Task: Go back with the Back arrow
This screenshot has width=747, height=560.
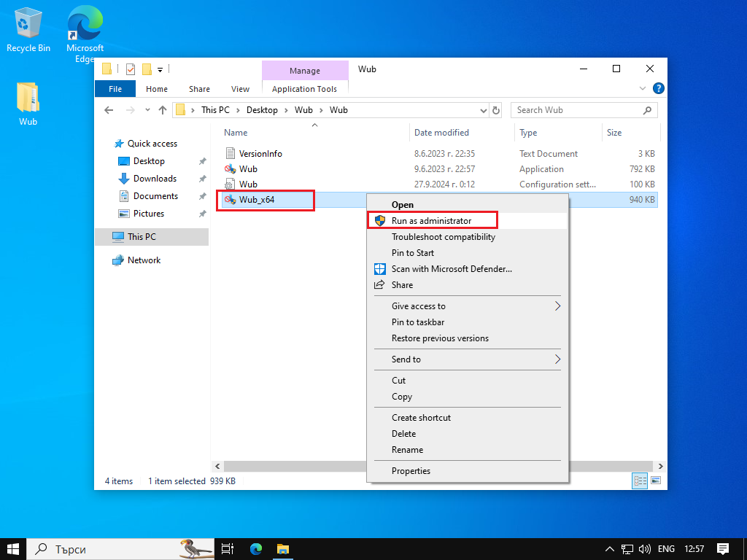Action: click(109, 110)
